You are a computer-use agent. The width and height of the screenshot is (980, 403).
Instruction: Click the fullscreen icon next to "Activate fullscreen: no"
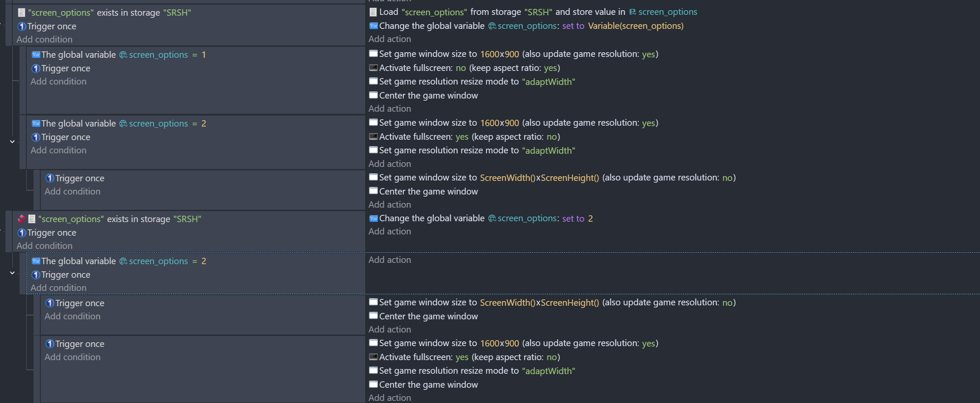coord(373,68)
